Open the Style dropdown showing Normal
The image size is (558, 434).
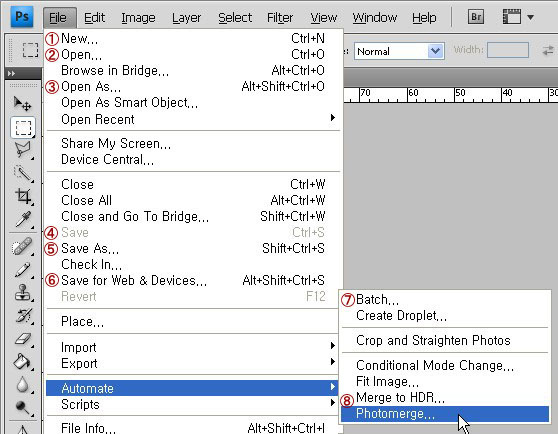399,52
